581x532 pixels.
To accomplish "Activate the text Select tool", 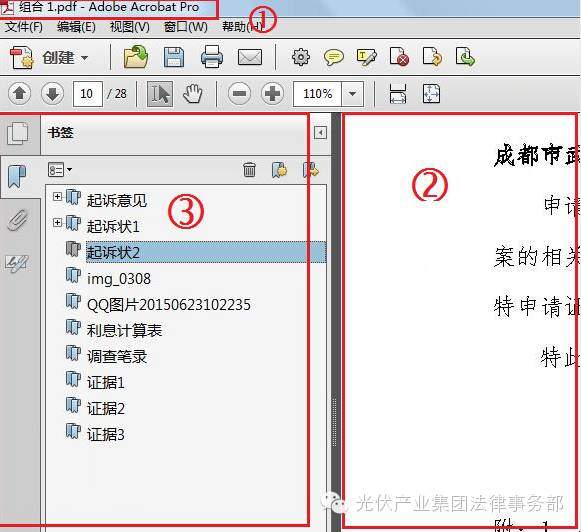I will point(160,94).
